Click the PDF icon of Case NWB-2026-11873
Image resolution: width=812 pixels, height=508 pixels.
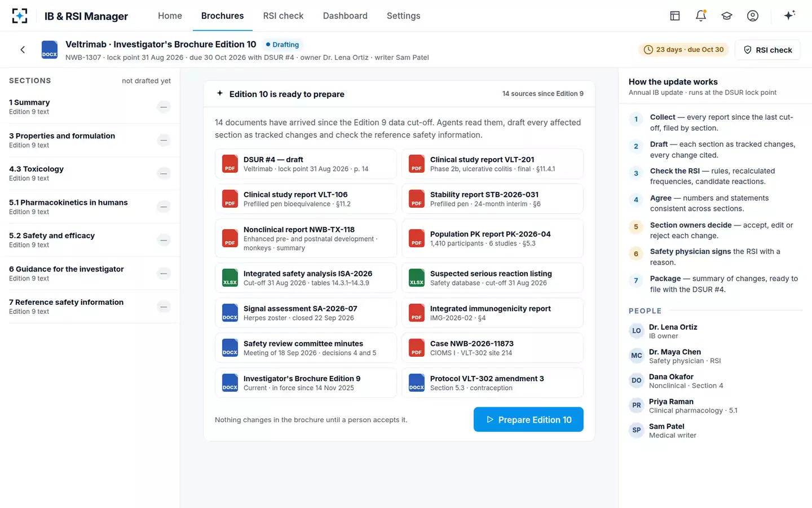point(417,348)
